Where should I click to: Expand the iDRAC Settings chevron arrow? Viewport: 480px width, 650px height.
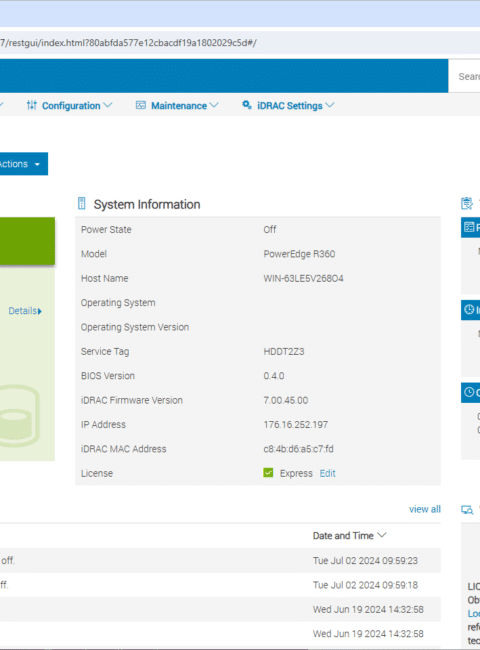[x=330, y=106]
